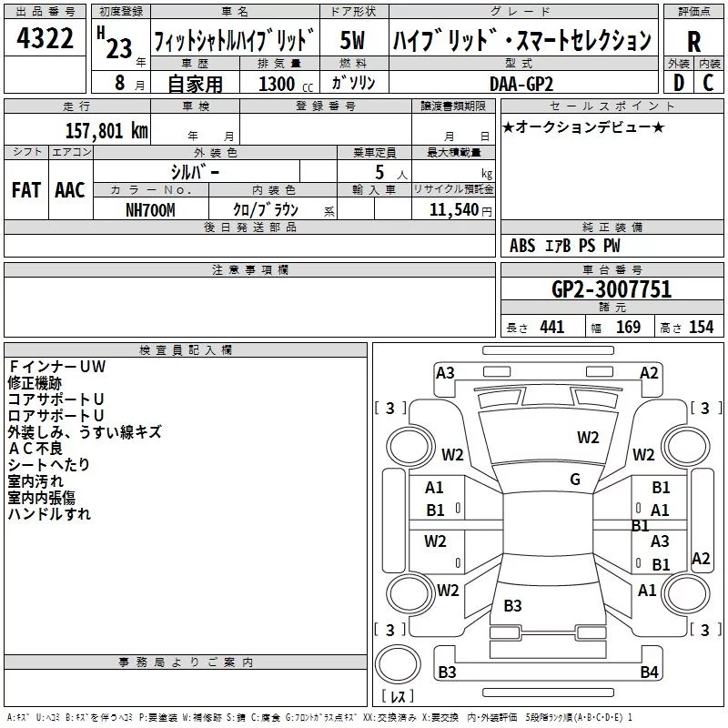Image resolution: width=728 pixels, height=728 pixels.
Task: Select the exterior grade D
Action: point(679,83)
